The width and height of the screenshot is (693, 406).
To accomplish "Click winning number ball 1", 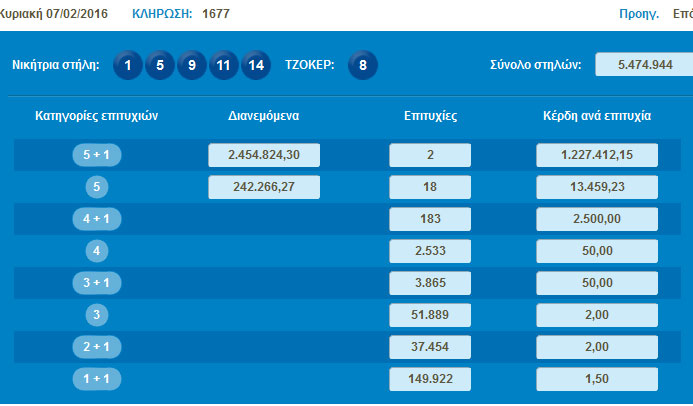I will coord(127,66).
